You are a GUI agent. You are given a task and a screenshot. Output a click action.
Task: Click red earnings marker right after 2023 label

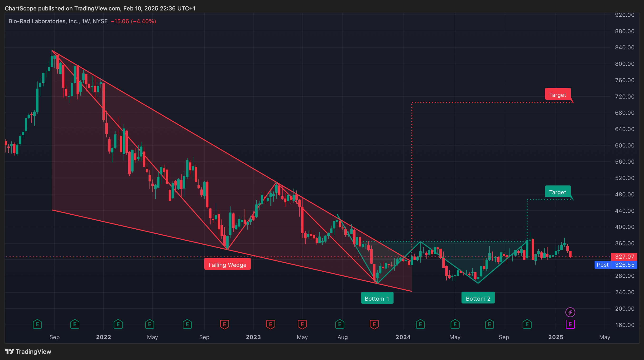point(270,324)
